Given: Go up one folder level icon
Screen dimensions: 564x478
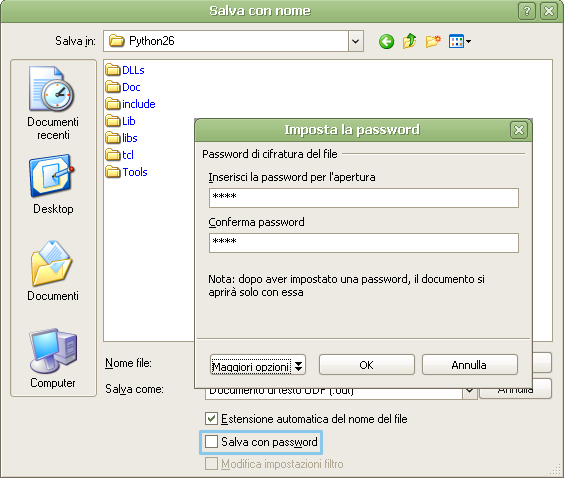Looking at the screenshot, I should click(410, 41).
